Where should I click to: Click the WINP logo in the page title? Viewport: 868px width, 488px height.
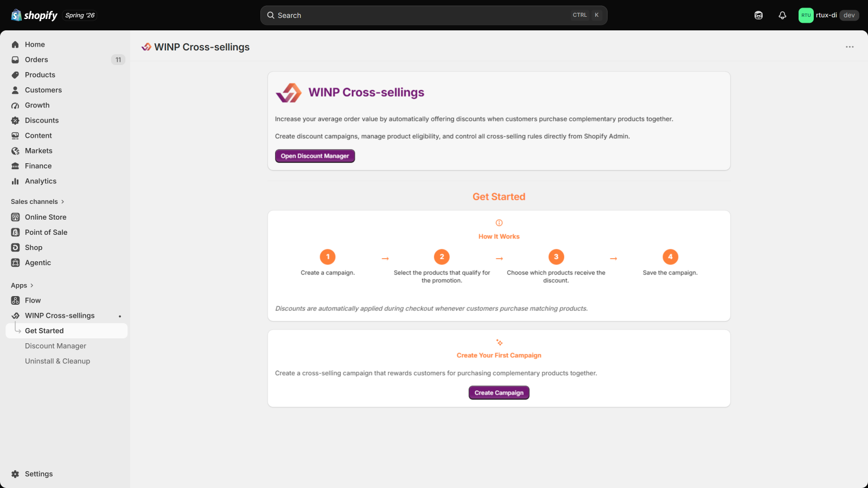[146, 47]
